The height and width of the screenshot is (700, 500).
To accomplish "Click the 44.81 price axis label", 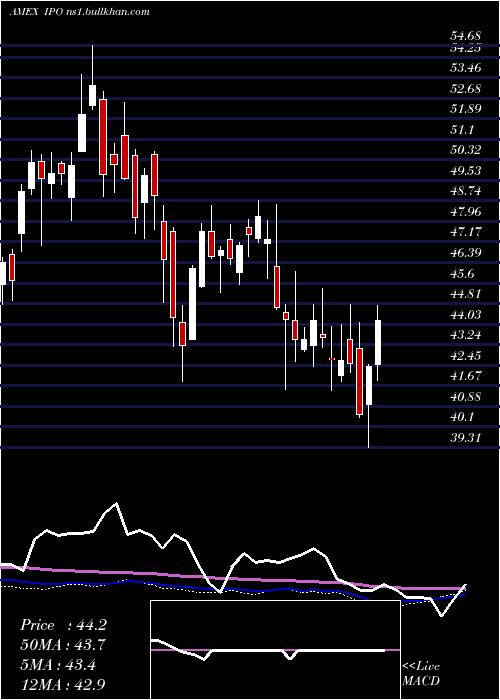I will point(466,294).
